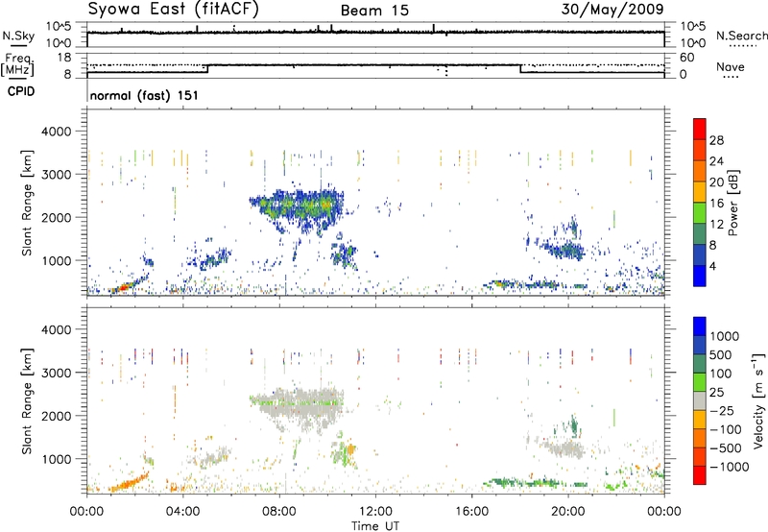Click the 'Nave' legend label
Image resolution: width=768 pixels, height=532 pixels.
[x=731, y=67]
